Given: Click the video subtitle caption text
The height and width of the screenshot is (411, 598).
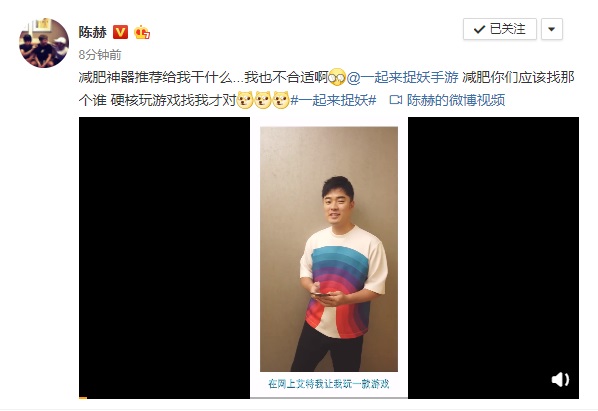Looking at the screenshot, I should (x=329, y=384).
